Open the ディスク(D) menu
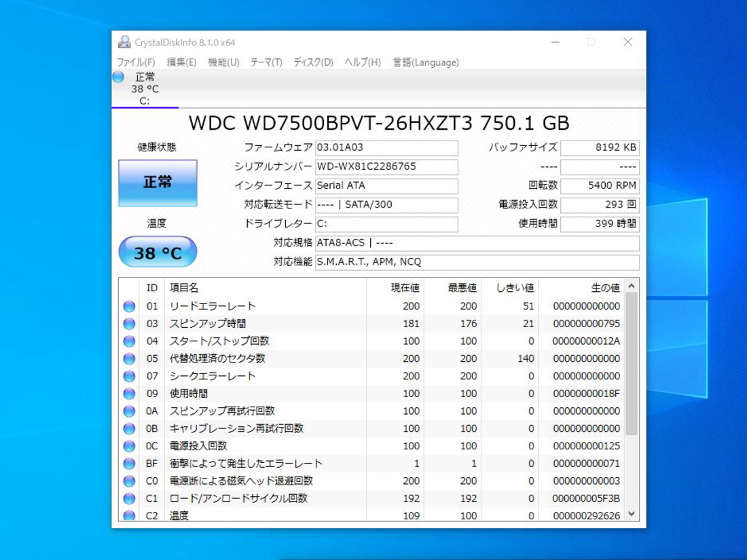 [313, 62]
